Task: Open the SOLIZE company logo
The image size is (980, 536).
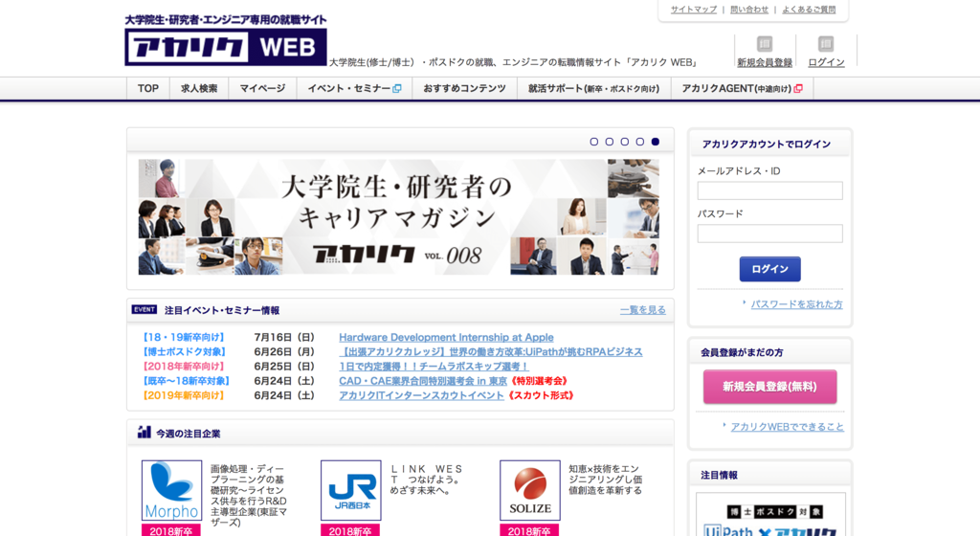Action: click(x=530, y=490)
